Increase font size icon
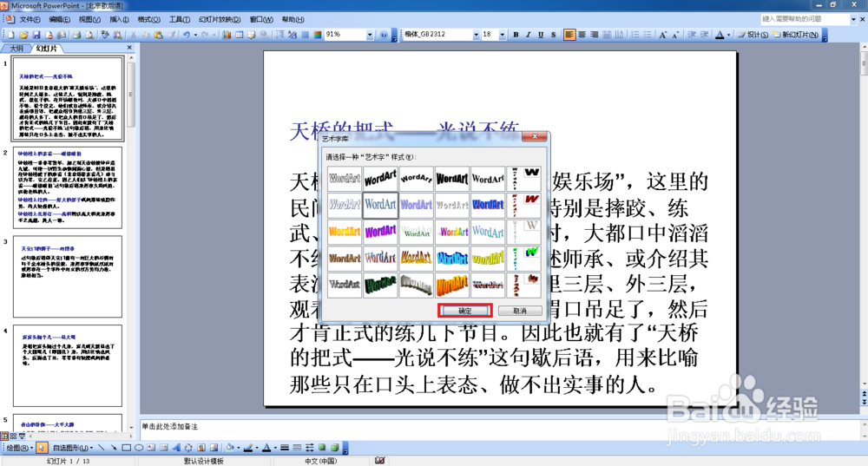The image size is (868, 466). click(x=662, y=35)
